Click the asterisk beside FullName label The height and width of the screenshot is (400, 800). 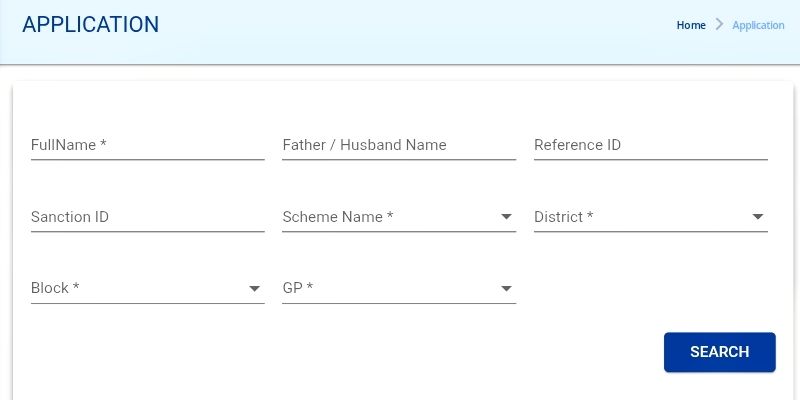[x=103, y=145]
